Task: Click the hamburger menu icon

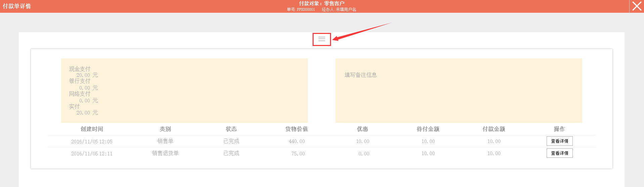Action: click(x=322, y=39)
